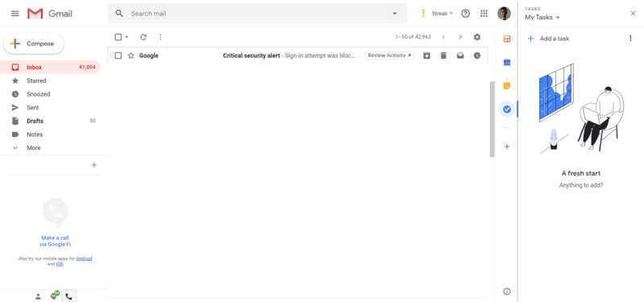
Task: Focus the Search mail field
Action: pyautogui.click(x=257, y=14)
